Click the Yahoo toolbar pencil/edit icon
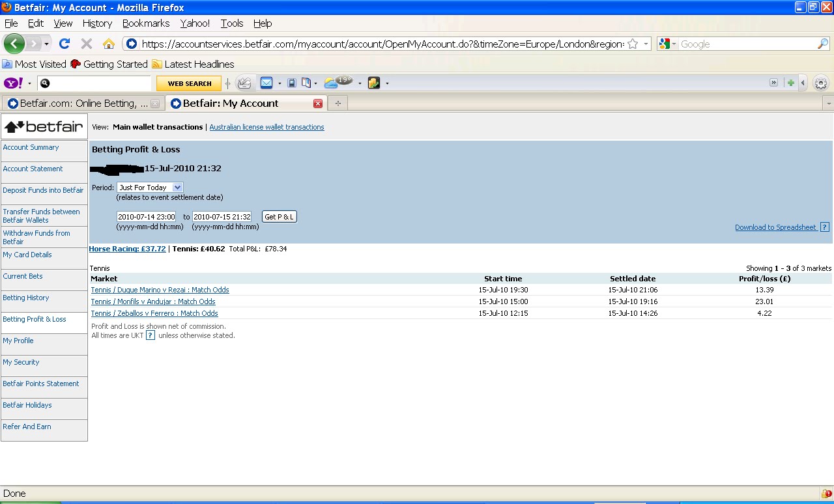 (x=244, y=83)
